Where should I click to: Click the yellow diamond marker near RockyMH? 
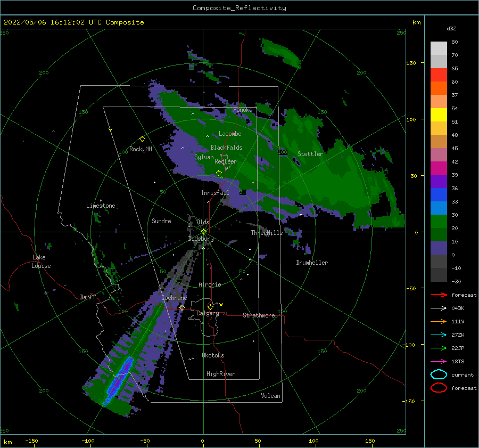(x=142, y=139)
